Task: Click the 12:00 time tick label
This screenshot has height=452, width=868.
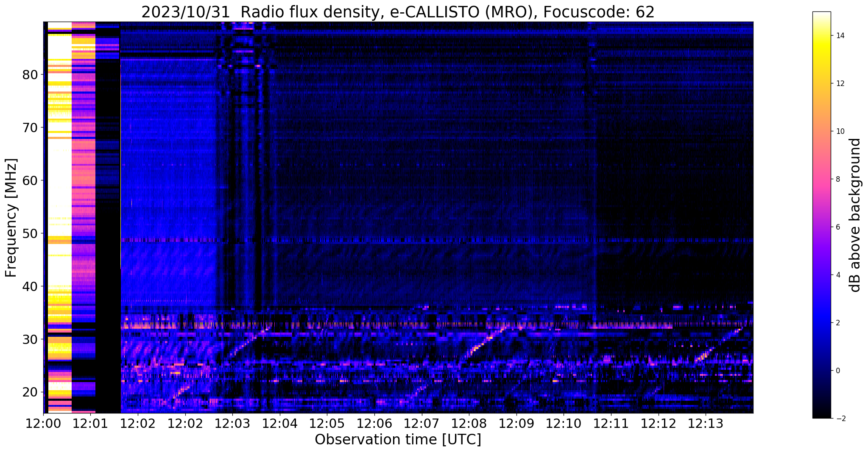Action: 43,423
